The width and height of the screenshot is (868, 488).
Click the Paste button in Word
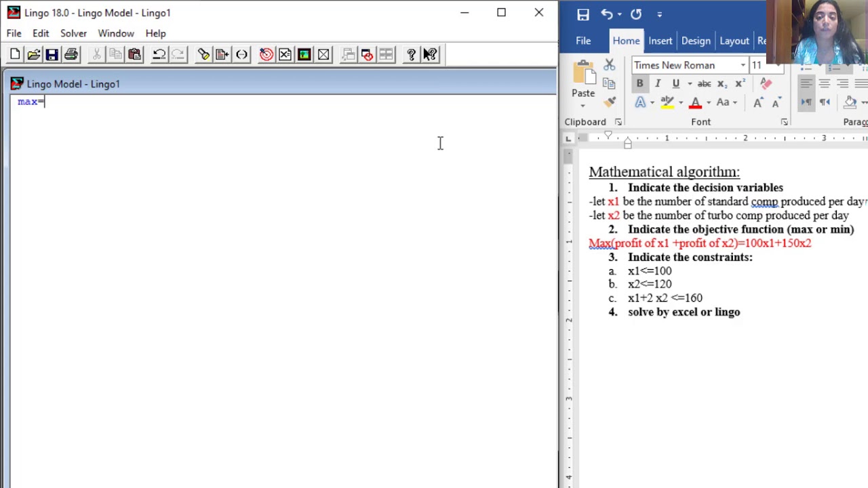click(583, 79)
